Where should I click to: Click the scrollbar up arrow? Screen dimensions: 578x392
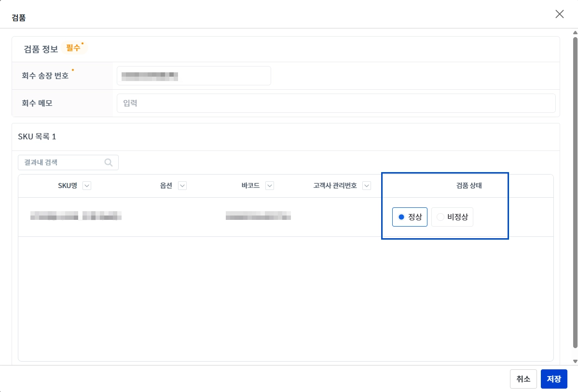575,33
